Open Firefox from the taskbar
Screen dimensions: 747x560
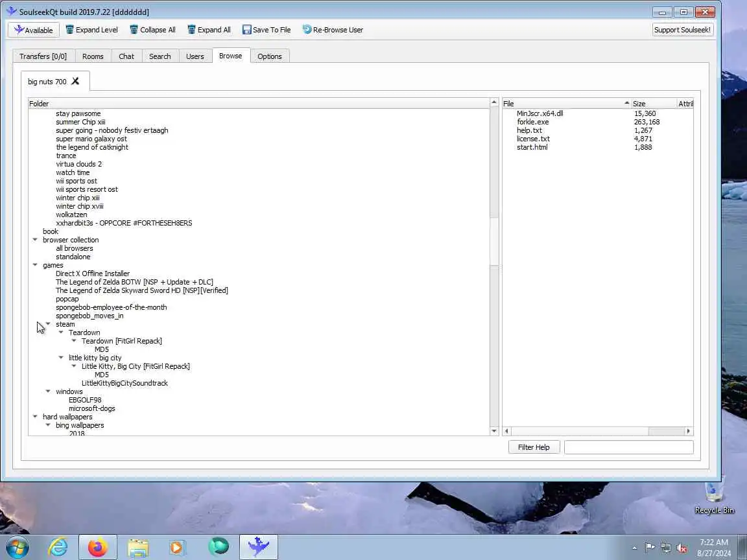pyautogui.click(x=98, y=547)
